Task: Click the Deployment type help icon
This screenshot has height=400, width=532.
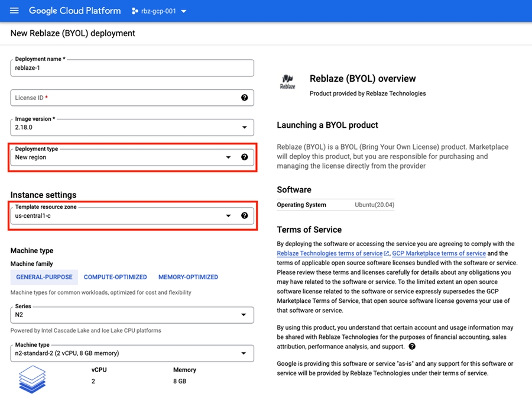Action: point(245,157)
